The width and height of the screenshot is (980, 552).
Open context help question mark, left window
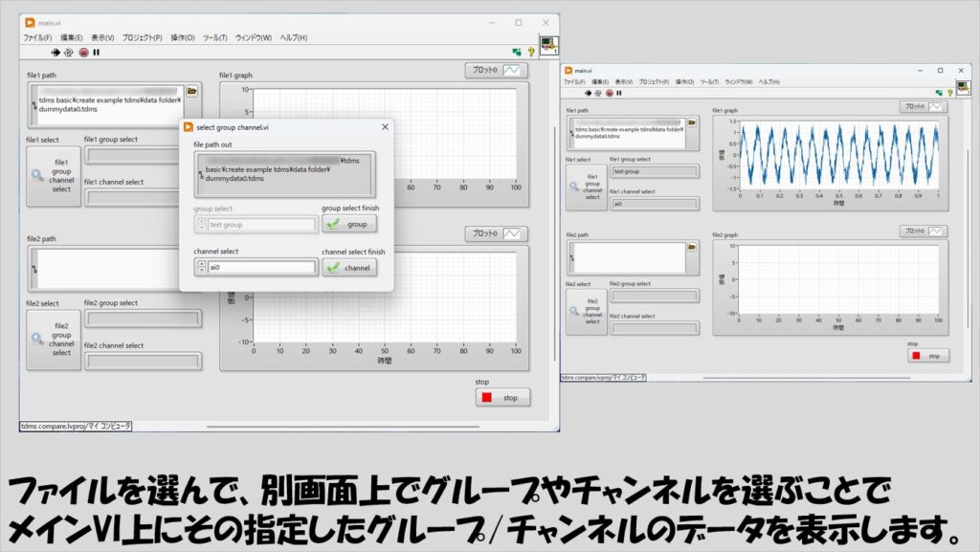[530, 53]
